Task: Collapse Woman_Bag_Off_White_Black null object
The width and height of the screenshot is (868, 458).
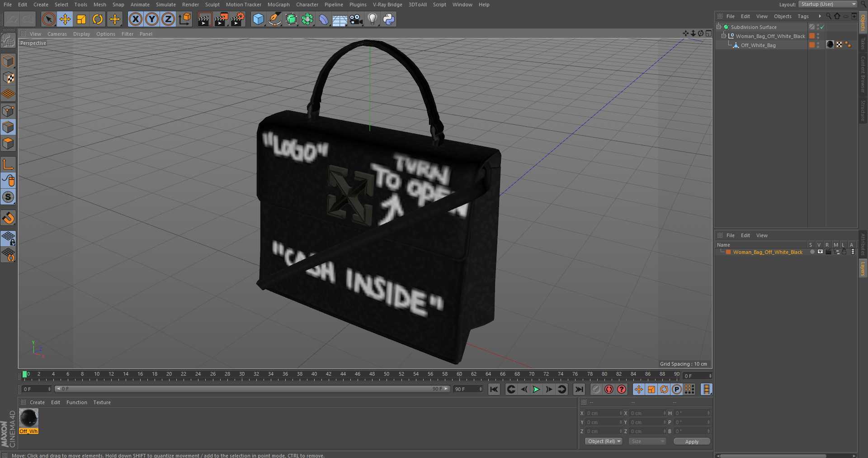Action: point(724,36)
